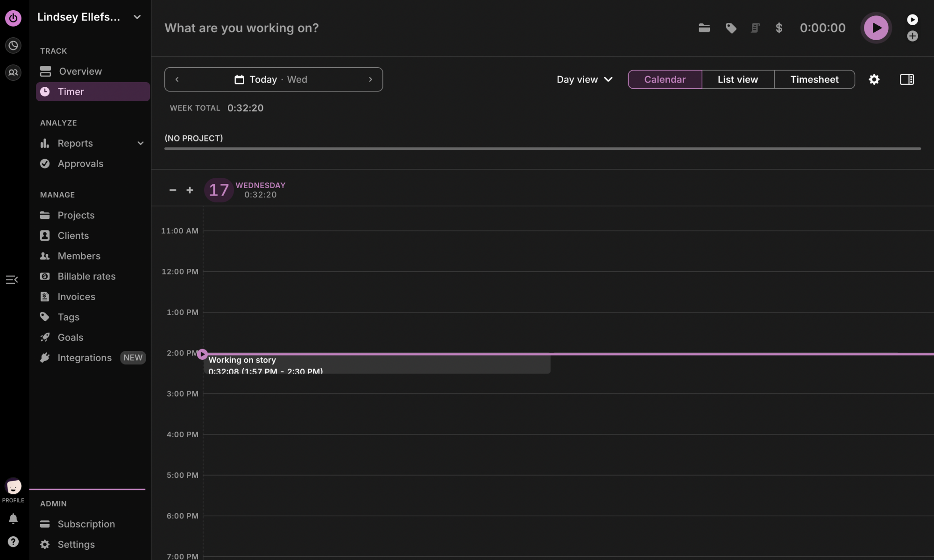
Task: Collapse the navigation sidebar
Action: 12,279
